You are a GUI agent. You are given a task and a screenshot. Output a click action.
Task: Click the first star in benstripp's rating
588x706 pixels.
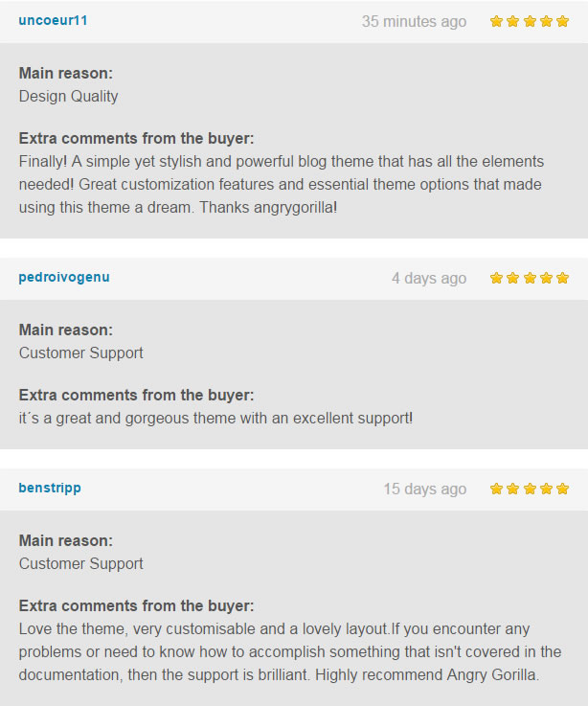496,489
